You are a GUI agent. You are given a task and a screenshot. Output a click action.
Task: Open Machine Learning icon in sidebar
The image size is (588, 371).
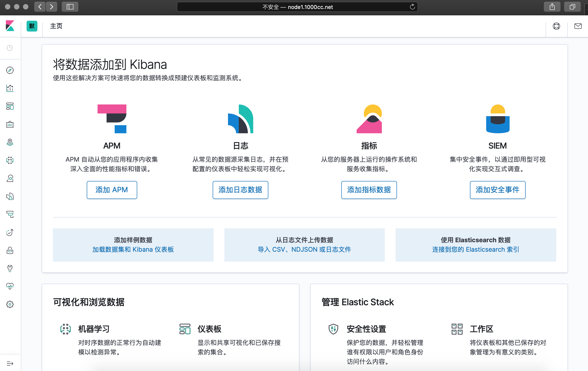[x=10, y=160]
